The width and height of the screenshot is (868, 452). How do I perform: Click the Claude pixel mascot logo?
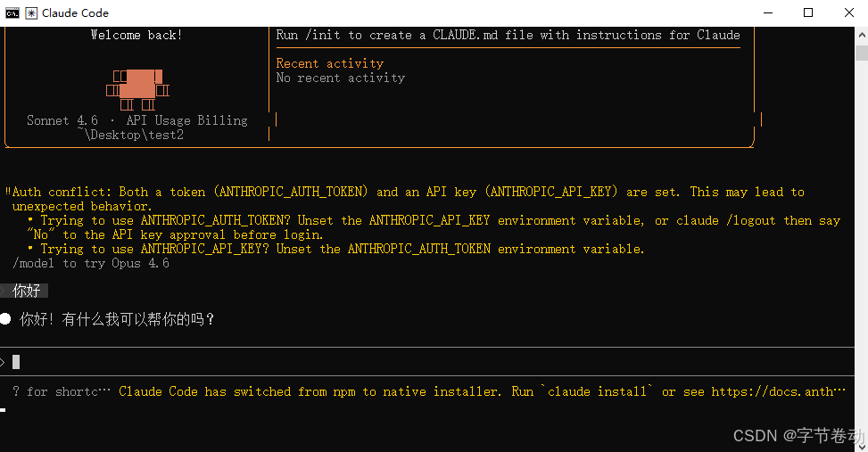point(138,90)
